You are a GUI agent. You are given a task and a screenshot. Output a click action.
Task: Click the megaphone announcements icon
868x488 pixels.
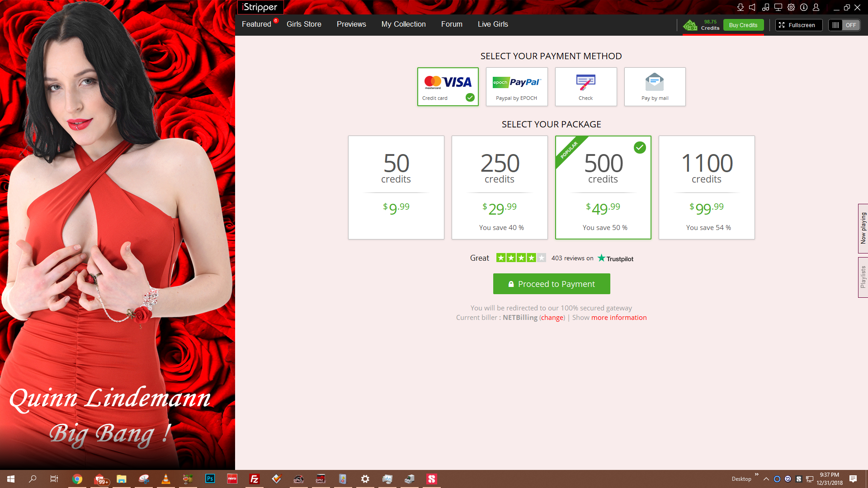(x=752, y=7)
